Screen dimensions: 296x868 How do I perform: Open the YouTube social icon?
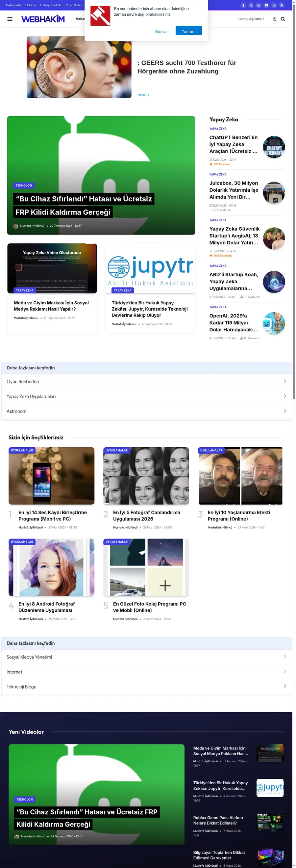click(x=266, y=5)
